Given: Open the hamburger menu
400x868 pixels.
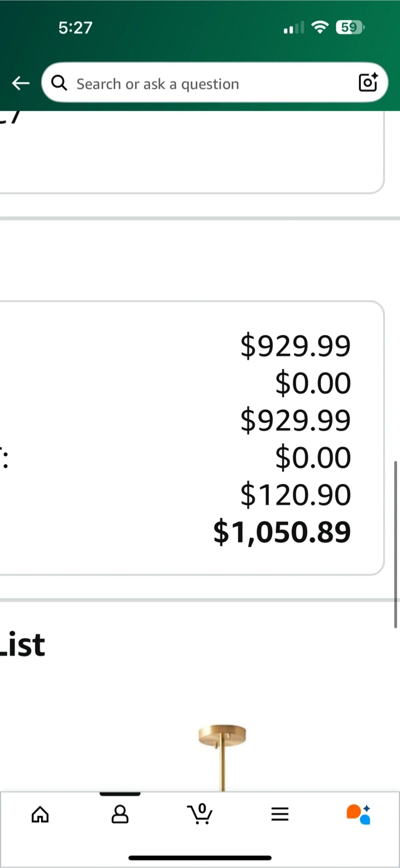Looking at the screenshot, I should click(280, 815).
